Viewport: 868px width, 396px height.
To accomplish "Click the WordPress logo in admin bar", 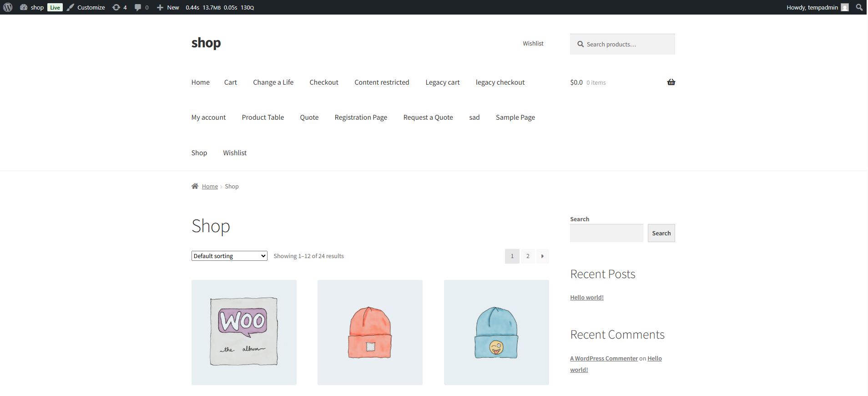I will click(x=8, y=7).
